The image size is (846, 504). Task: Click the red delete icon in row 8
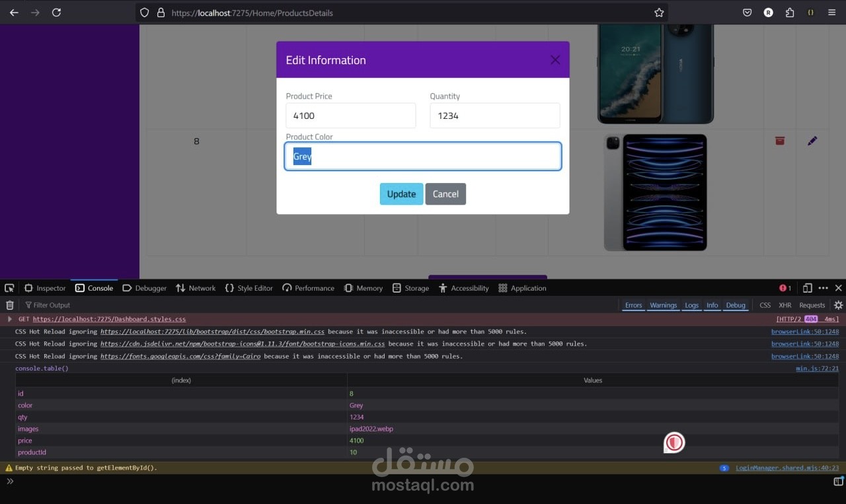click(x=780, y=141)
